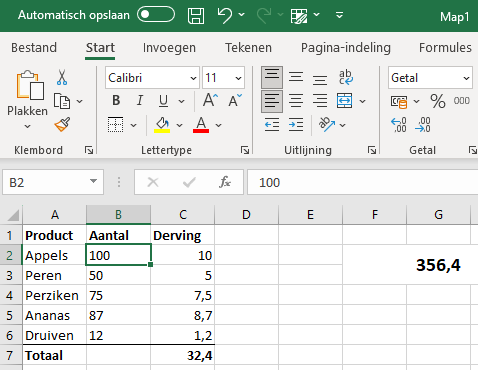Click the Merge and Center icon
This screenshot has width=478, height=370.
click(345, 101)
